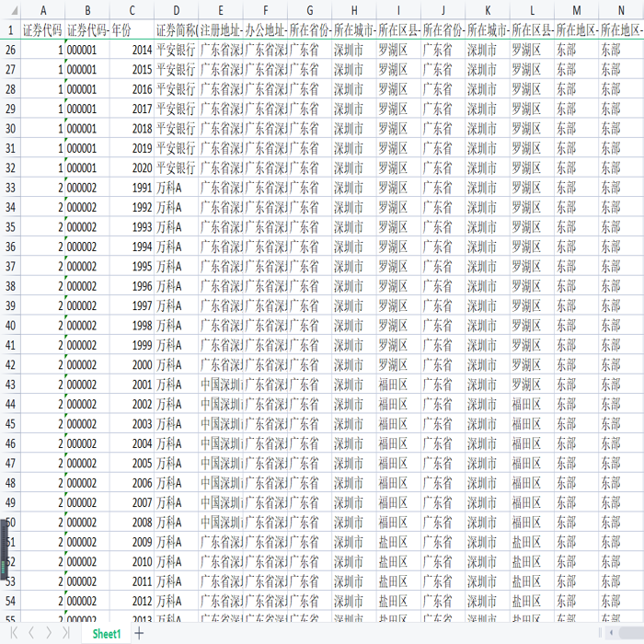Click column G '广东省' cell in row 27
The image size is (644, 644).
click(x=310, y=69)
